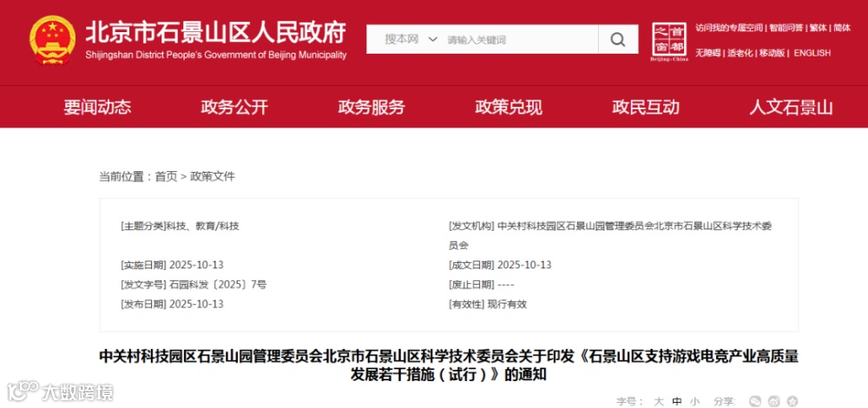868x408 pixels.
Task: Click the 成文日期 2025-10-13 value
Action: pyautogui.click(x=524, y=265)
